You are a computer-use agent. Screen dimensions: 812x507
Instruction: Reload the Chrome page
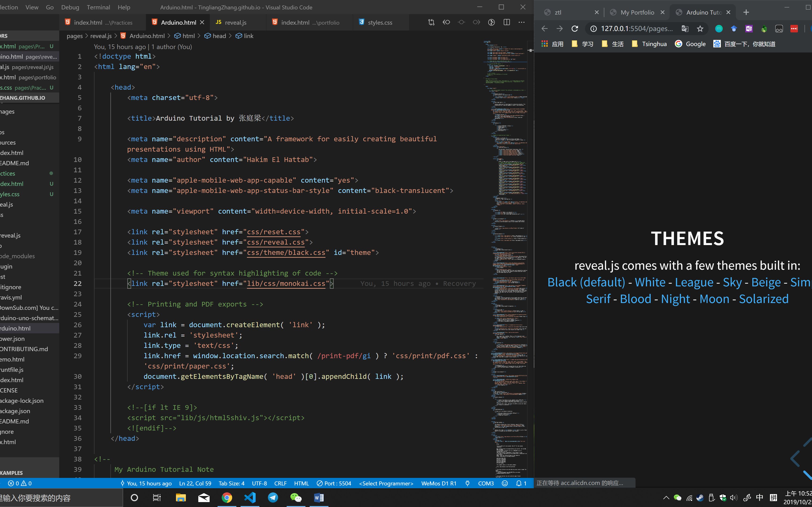click(x=575, y=28)
